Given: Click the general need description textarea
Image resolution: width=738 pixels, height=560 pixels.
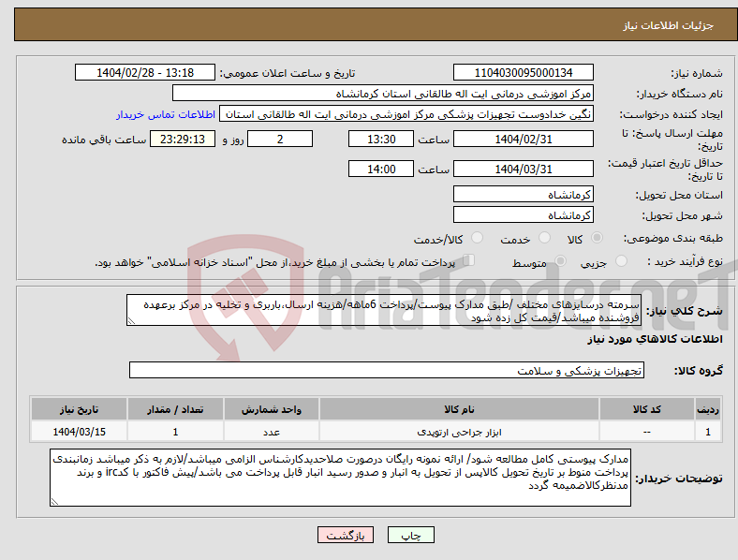Looking at the screenshot, I should click(384, 311).
